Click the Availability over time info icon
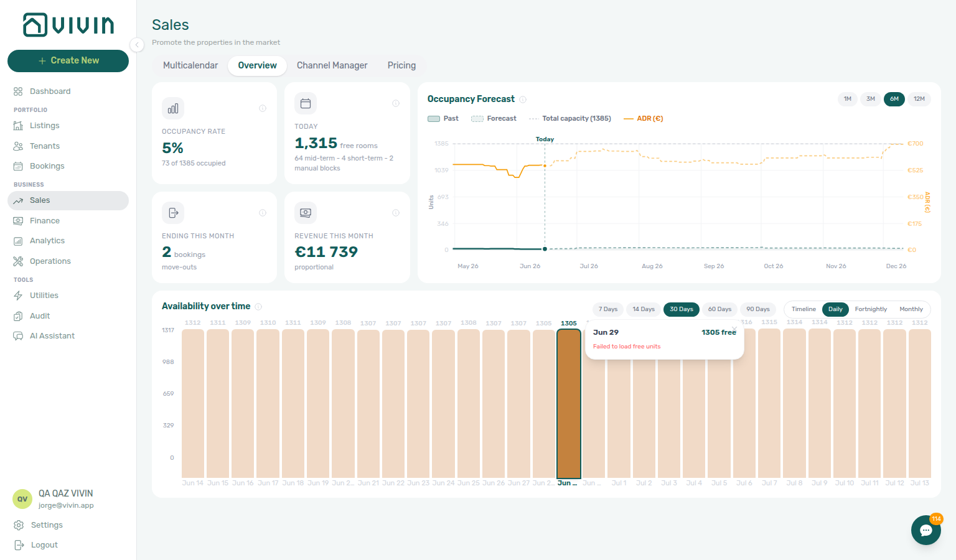This screenshot has width=956, height=560. (x=258, y=307)
